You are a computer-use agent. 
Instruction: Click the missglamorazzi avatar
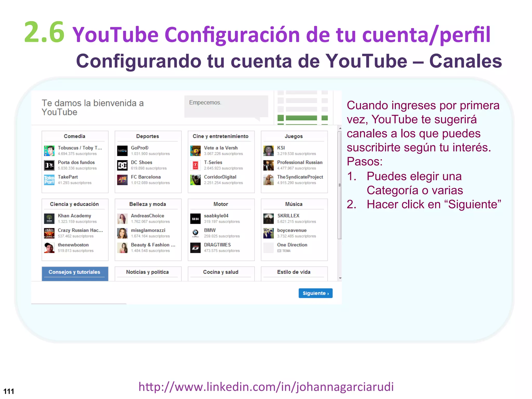(122, 233)
